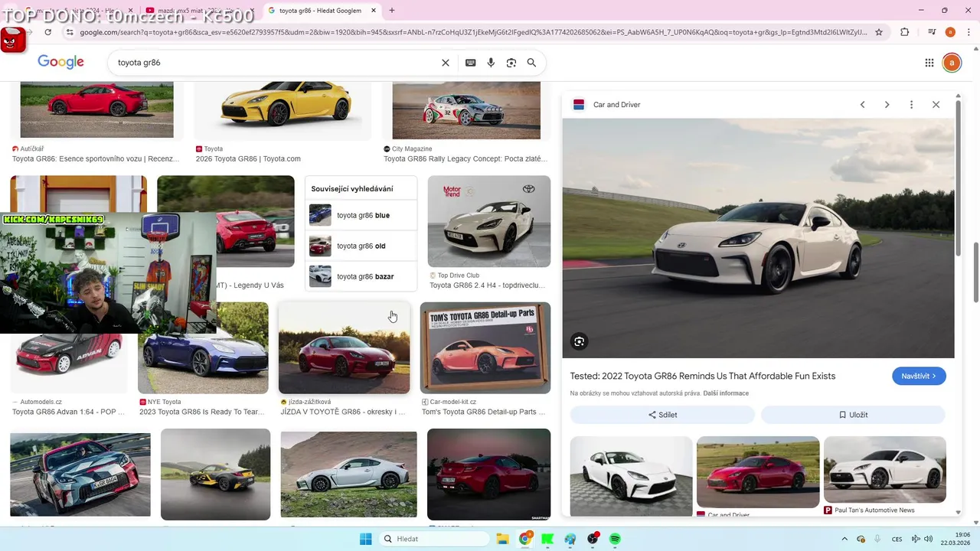The image size is (980, 551).
Task: Open the large white GR86 preview image
Action: 758,238
